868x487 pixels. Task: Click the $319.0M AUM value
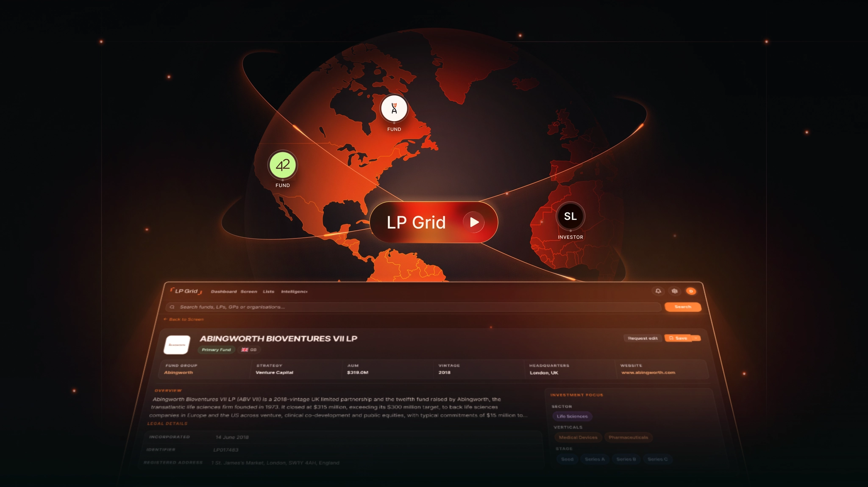(357, 373)
